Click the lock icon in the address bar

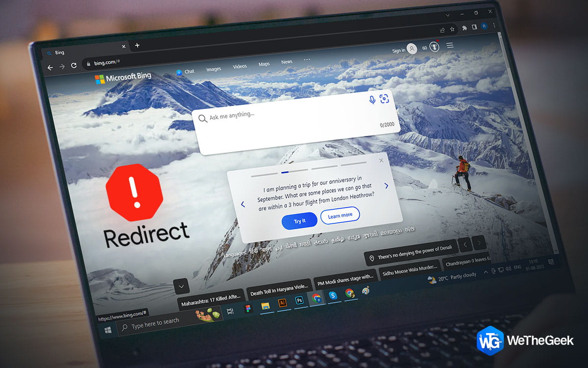[x=89, y=63]
